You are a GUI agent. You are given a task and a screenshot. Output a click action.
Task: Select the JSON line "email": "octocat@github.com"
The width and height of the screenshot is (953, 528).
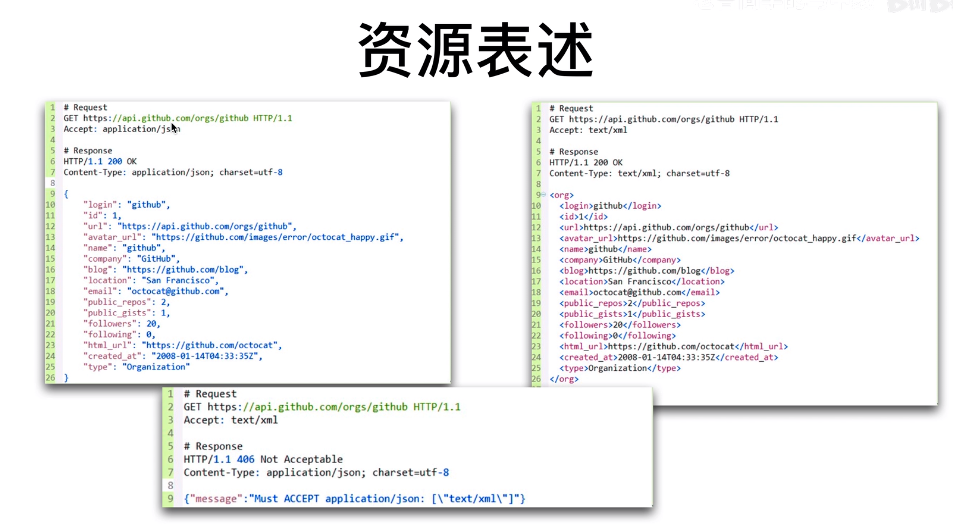coord(156,292)
